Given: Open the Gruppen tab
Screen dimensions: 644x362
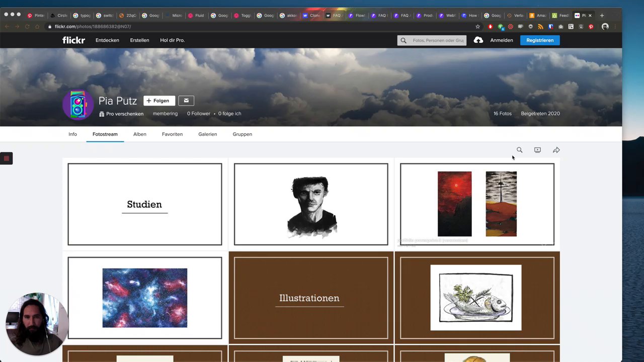Looking at the screenshot, I should click(242, 134).
